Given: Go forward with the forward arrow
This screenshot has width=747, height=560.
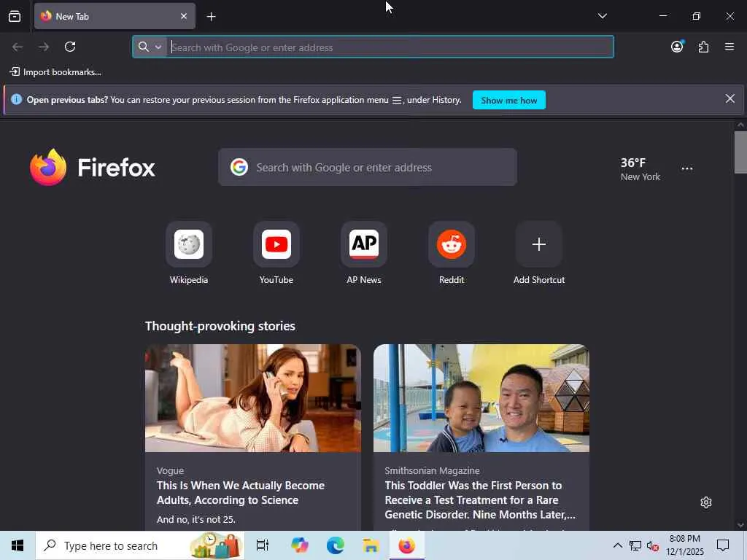Looking at the screenshot, I should click(44, 47).
